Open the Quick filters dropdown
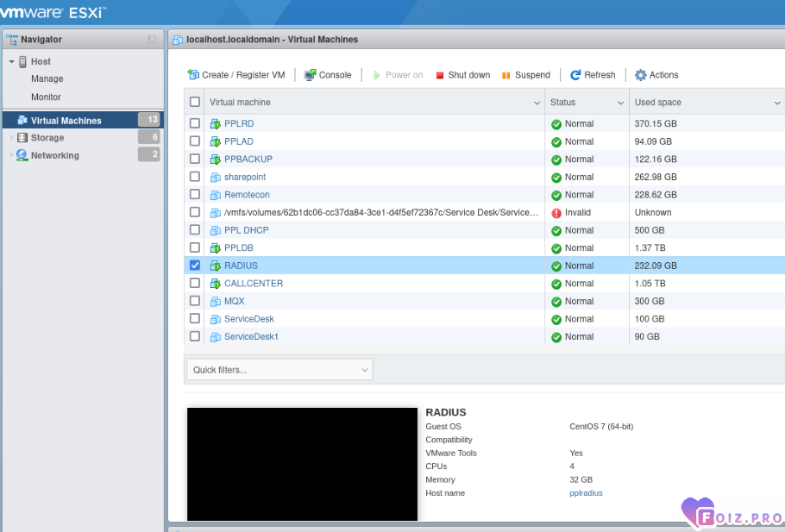The image size is (785, 532). [279, 370]
